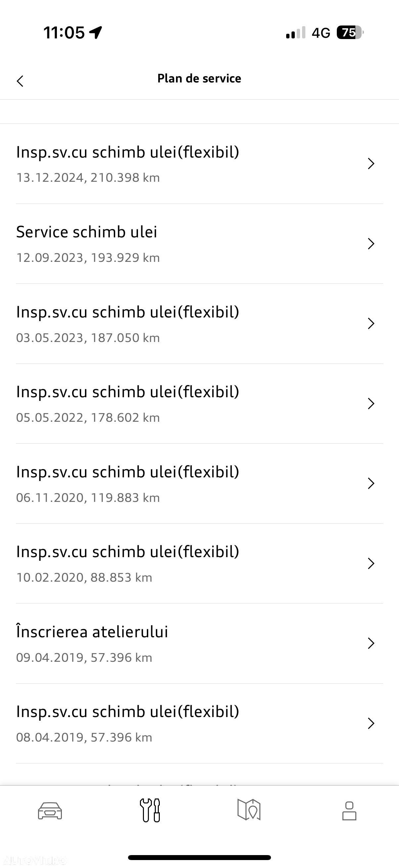The image size is (399, 868).
Task: Open the profile tab icon
Action: pos(349,811)
